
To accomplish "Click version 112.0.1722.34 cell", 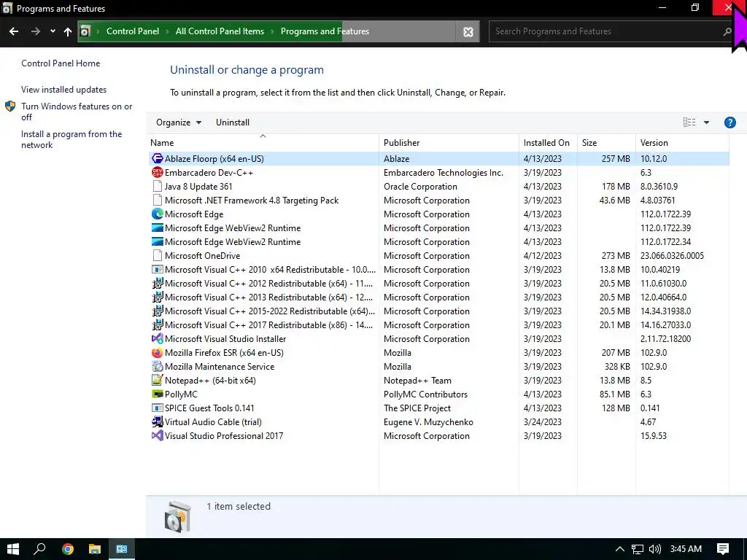I will click(665, 241).
